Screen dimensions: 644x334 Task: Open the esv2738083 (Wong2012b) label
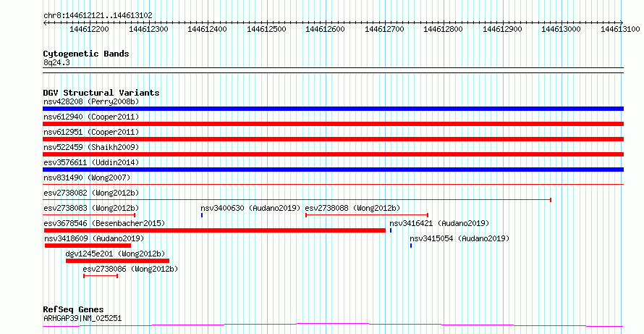coord(91,208)
